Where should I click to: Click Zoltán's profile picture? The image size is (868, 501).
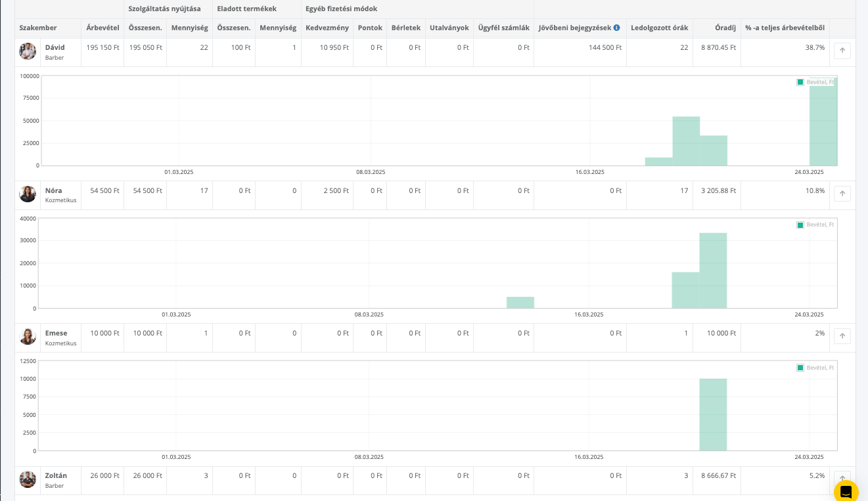tap(28, 479)
